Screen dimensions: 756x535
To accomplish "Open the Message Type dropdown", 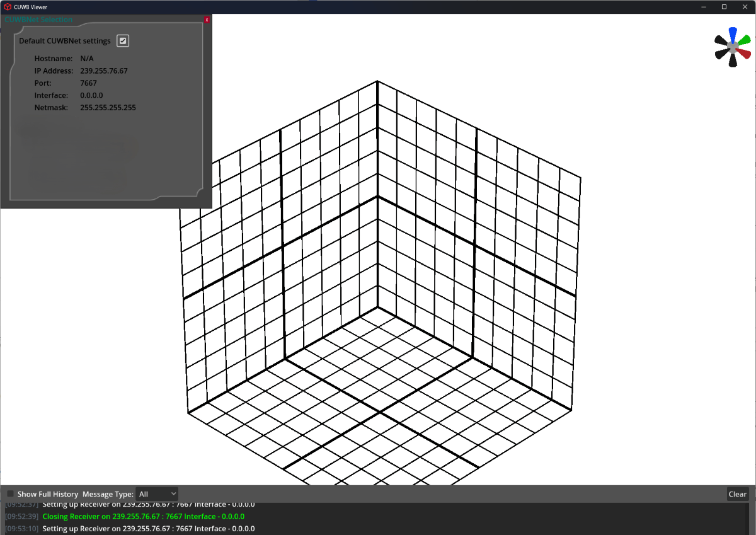I will coord(157,494).
